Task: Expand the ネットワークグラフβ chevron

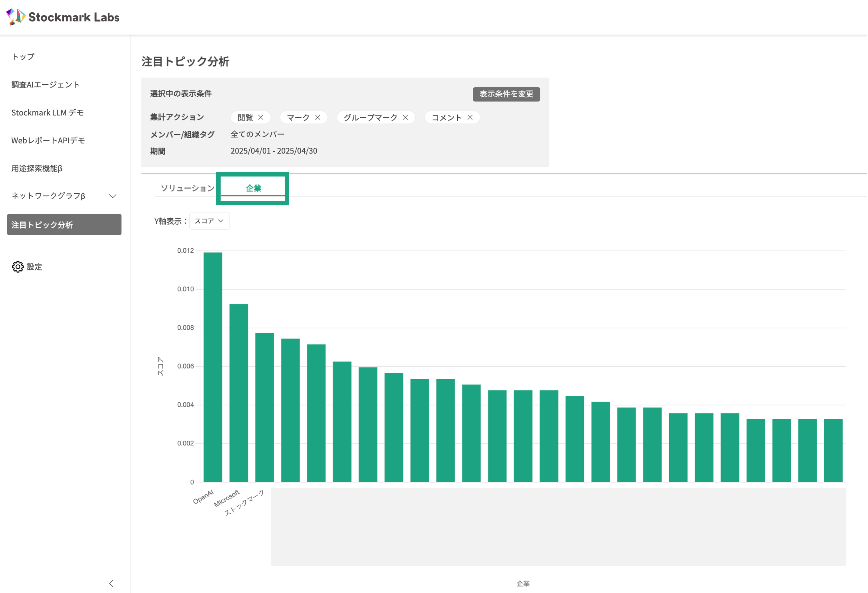Action: click(112, 196)
